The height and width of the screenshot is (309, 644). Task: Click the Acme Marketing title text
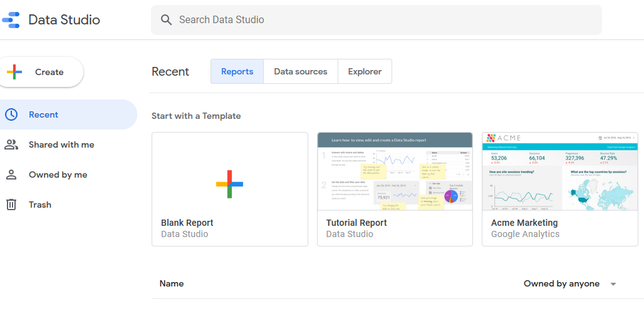[x=524, y=223]
